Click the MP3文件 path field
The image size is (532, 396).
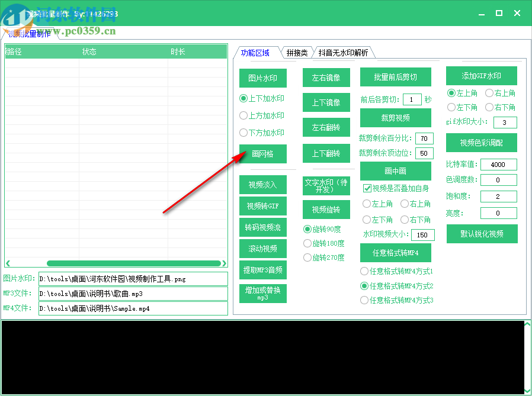[133, 294]
